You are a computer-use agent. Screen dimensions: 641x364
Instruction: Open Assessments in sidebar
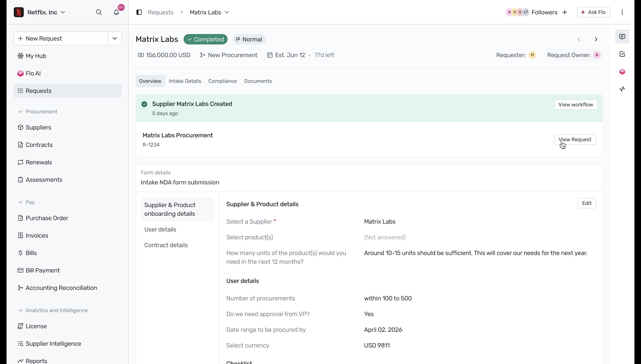click(x=68, y=180)
